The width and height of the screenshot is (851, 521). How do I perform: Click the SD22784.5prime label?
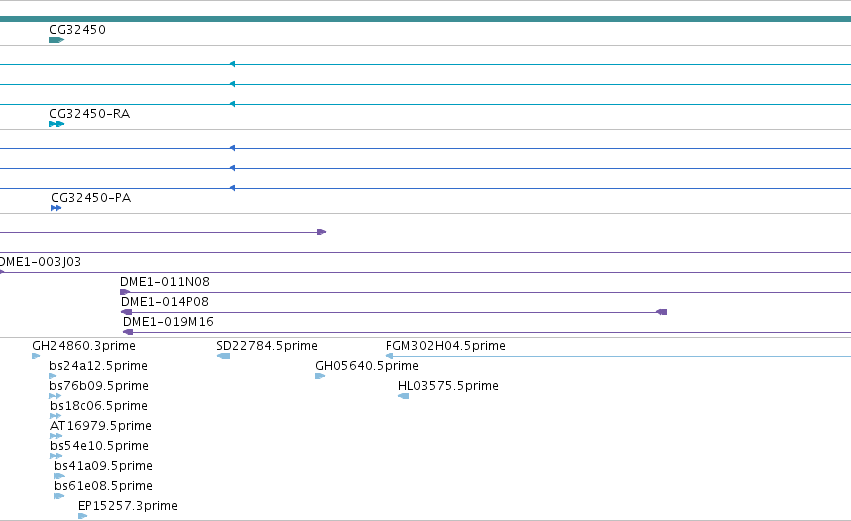coord(266,346)
